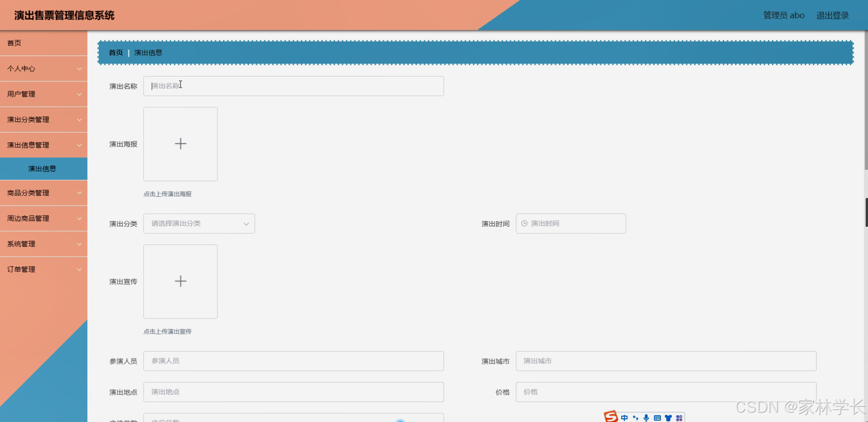The width and height of the screenshot is (868, 422).
Task: Expand 订单管理 sidebar menu
Action: pyautogui.click(x=44, y=269)
